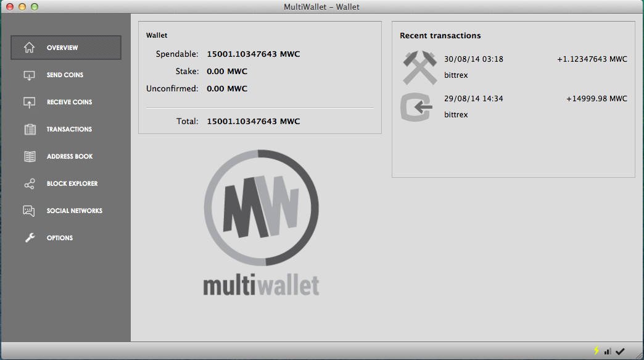Zoom the MultiWallet window with green button
Image resolution: width=644 pixels, height=360 pixels.
point(35,7)
